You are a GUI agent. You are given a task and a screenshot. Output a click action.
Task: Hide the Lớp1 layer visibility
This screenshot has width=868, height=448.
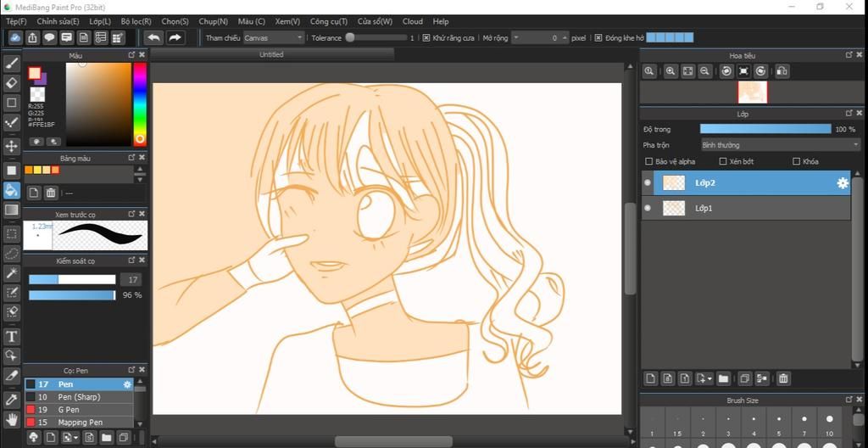(648, 208)
